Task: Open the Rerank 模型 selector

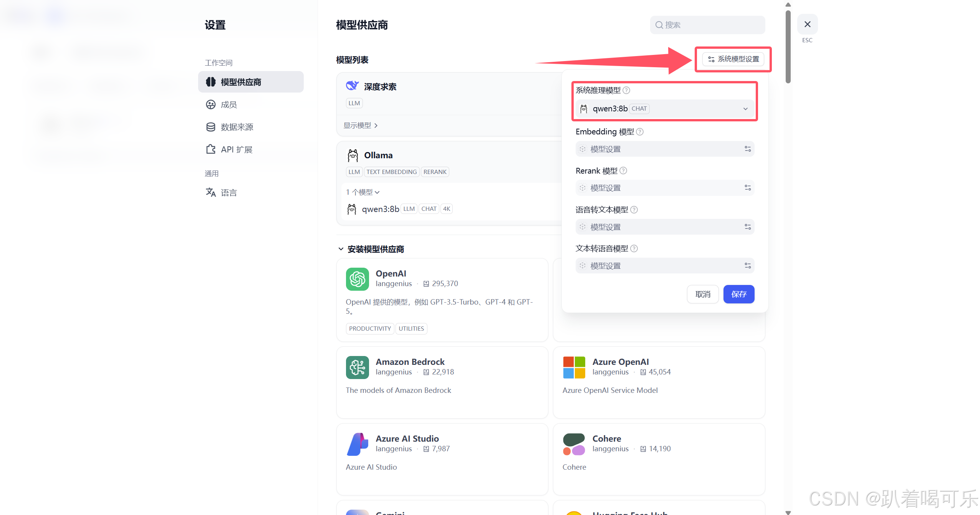Action: coord(664,188)
